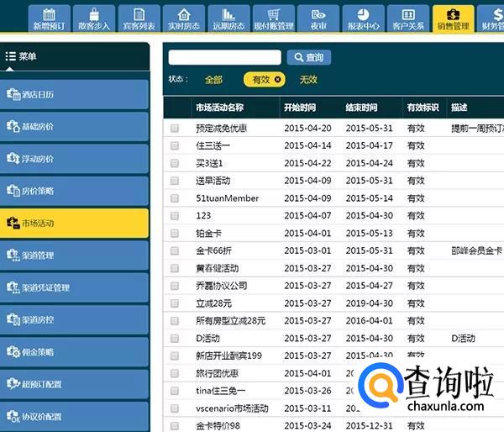Viewport: 504px width, 432px height.
Task: Open 报表中心 pie chart icon
Action: pyautogui.click(x=363, y=18)
